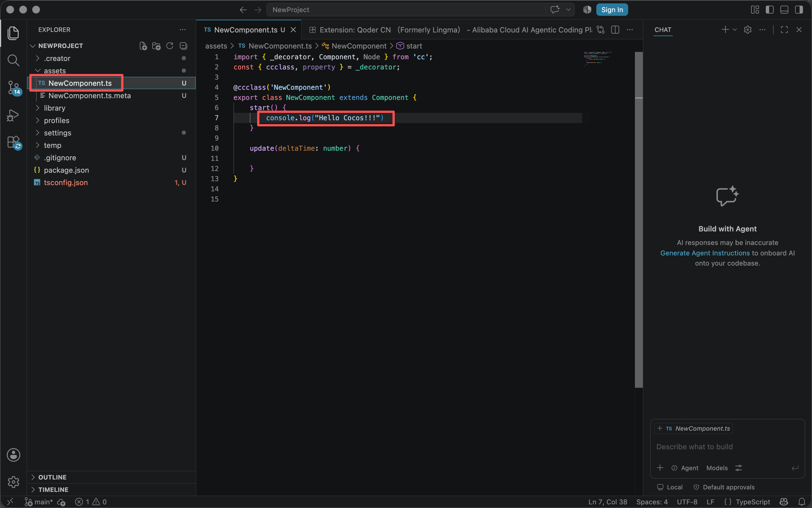Viewport: 812px width, 508px height.
Task: Expand the .creator folder
Action: [111, 58]
